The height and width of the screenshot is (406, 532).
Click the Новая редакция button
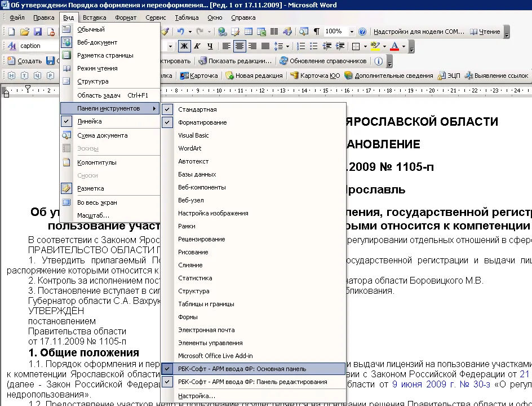pyautogui.click(x=254, y=76)
